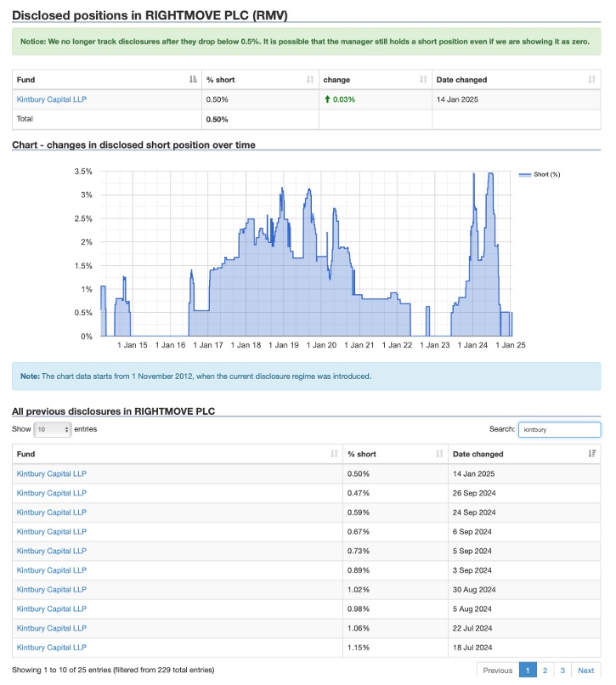
Task: Go to the Previous page of entries
Action: tap(498, 671)
